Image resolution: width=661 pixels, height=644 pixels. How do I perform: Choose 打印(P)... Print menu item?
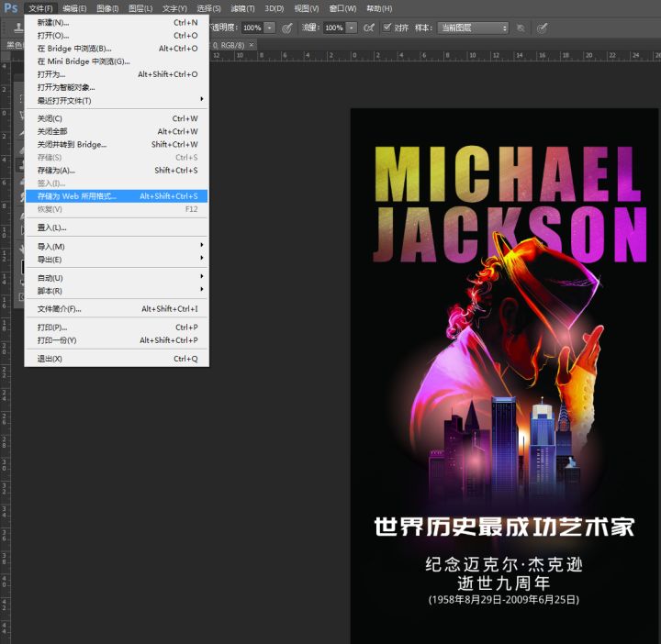click(117, 328)
